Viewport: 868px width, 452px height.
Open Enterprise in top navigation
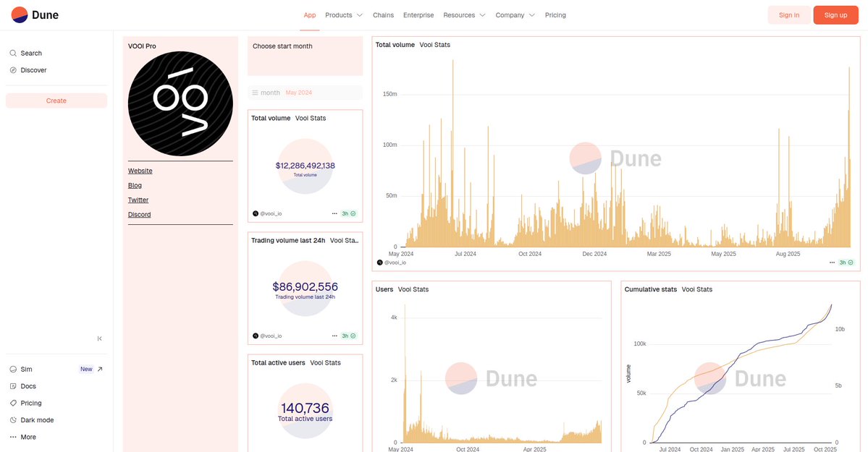(x=418, y=15)
